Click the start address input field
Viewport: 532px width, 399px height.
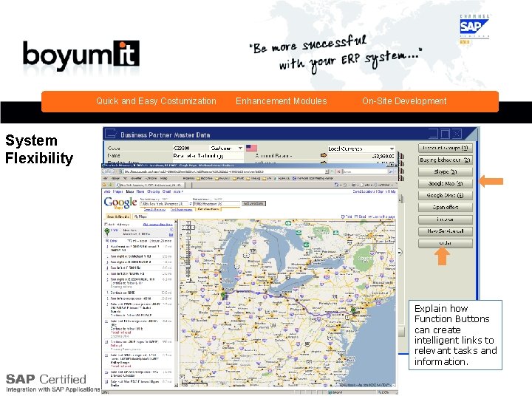[x=163, y=204]
